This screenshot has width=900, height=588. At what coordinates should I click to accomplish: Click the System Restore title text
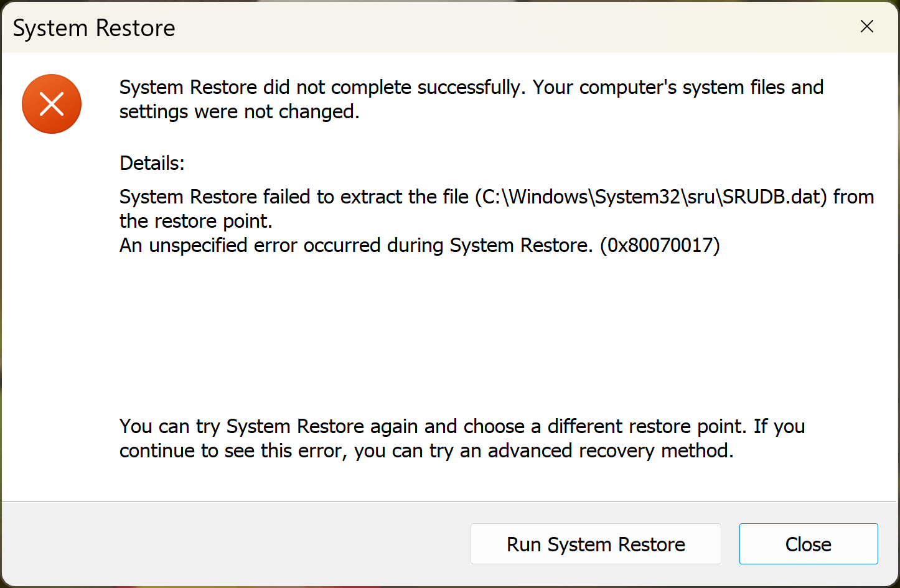pyautogui.click(x=94, y=29)
